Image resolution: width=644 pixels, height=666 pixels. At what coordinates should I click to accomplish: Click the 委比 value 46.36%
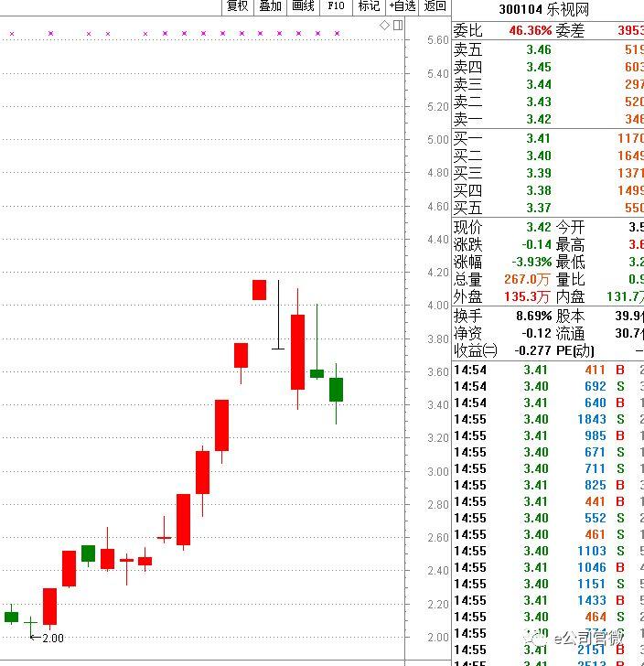531,30
